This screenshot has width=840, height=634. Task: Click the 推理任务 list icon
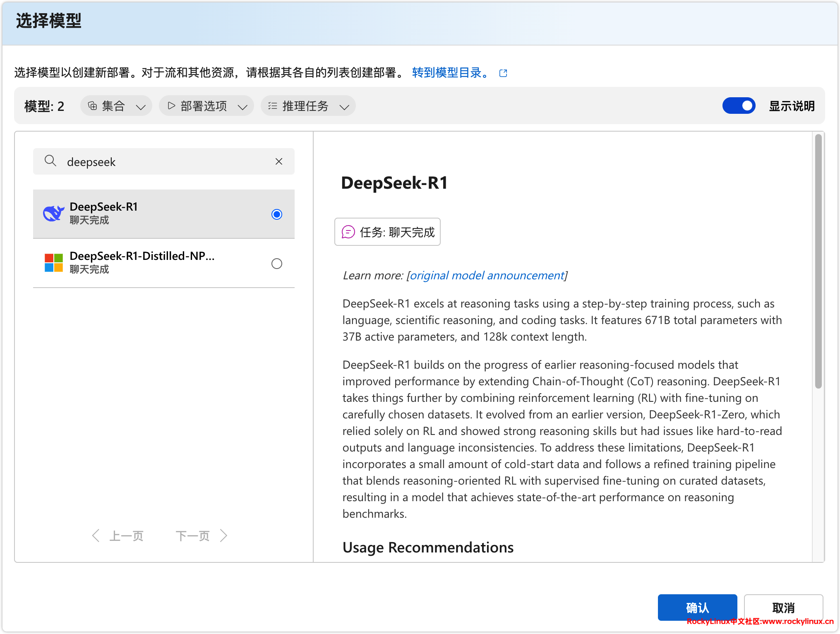(272, 106)
